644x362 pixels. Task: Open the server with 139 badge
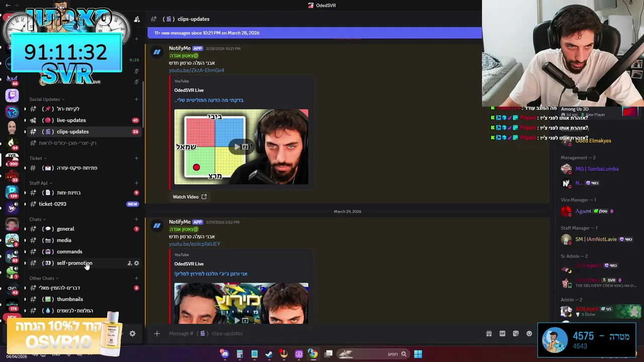[12, 192]
